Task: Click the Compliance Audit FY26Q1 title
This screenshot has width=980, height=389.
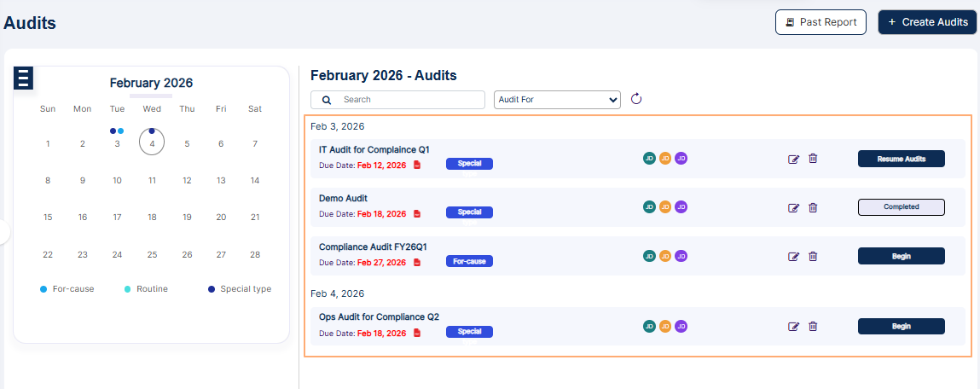Action: click(x=373, y=247)
